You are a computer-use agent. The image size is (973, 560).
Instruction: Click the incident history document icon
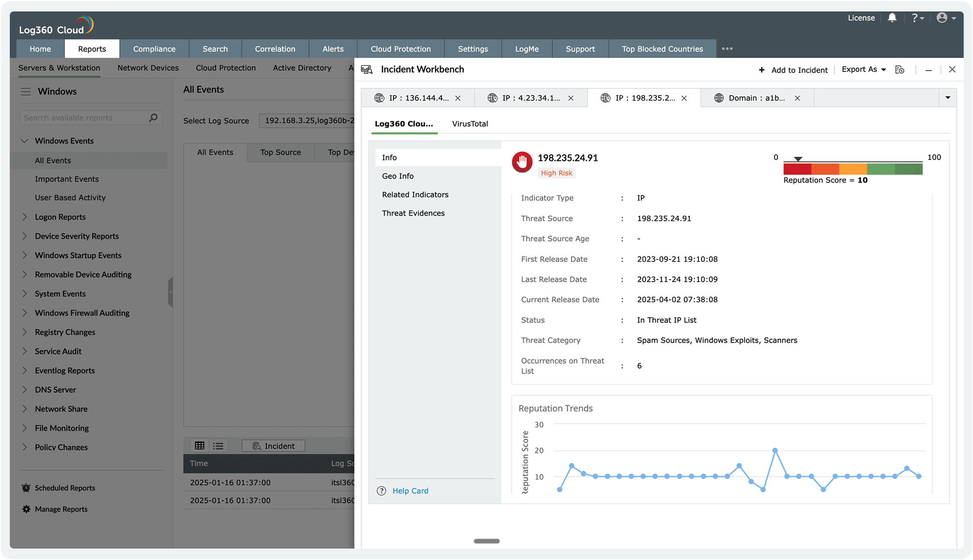899,70
